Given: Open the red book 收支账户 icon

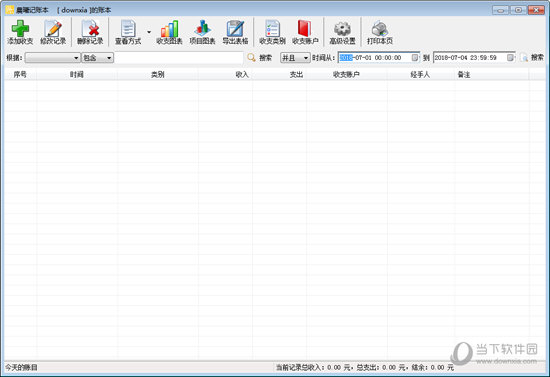Looking at the screenshot, I should [305, 28].
